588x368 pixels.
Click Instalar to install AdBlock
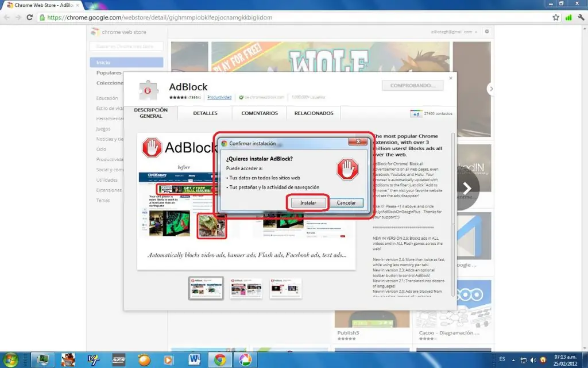(308, 202)
